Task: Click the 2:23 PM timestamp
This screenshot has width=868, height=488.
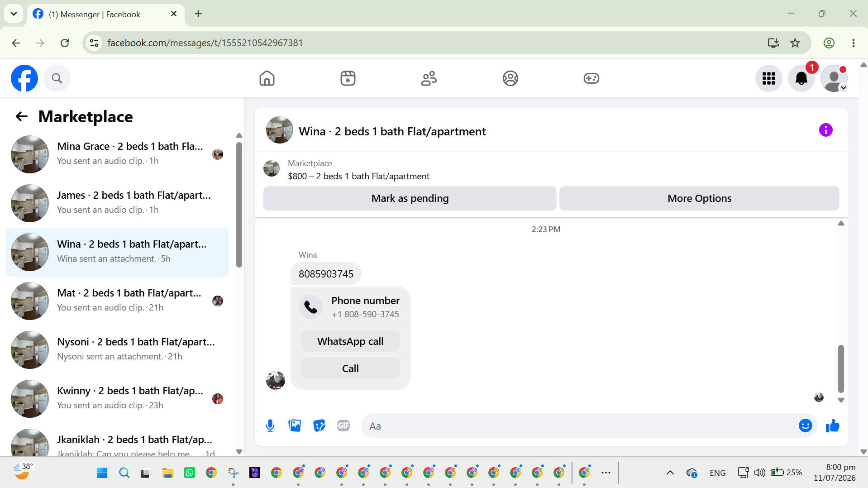Action: click(546, 230)
